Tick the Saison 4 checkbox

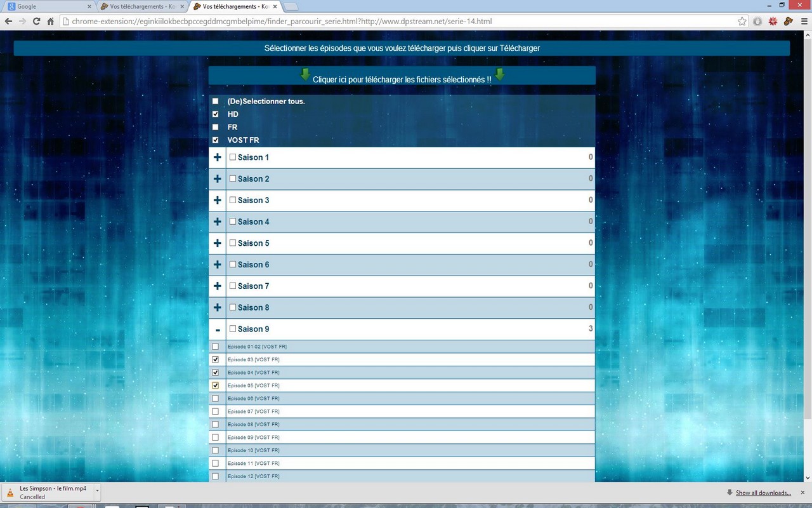233,222
